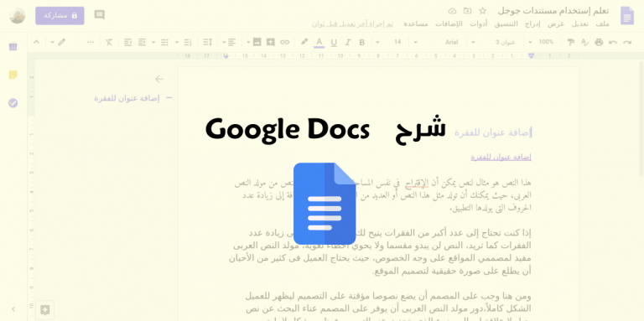
Task: Select the paint format roller tool
Action: (x=571, y=42)
